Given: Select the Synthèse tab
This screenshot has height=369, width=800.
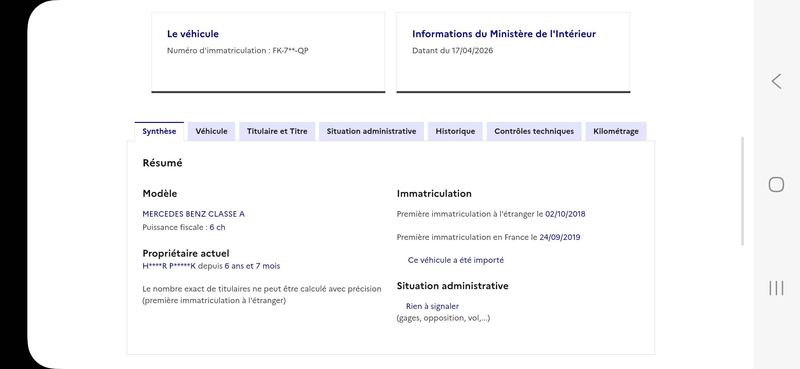Looking at the screenshot, I should click(x=159, y=131).
